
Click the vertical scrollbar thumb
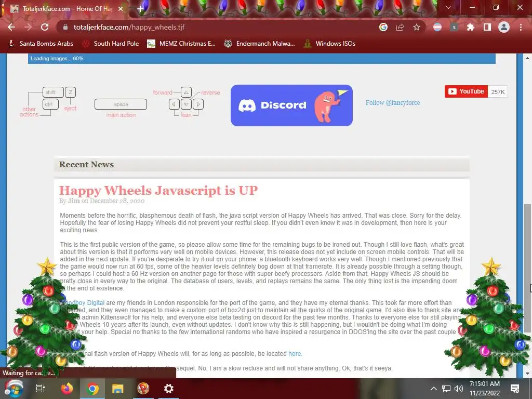pos(528,268)
